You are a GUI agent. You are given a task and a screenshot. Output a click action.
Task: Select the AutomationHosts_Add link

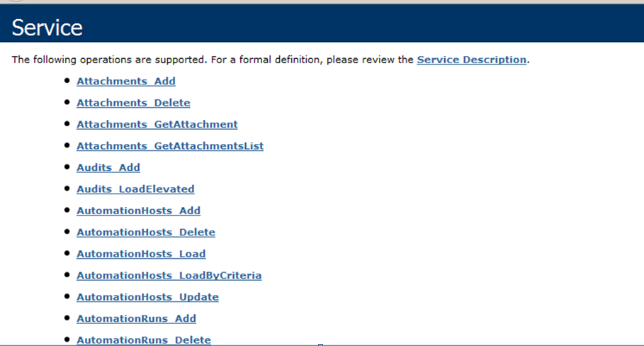point(138,211)
